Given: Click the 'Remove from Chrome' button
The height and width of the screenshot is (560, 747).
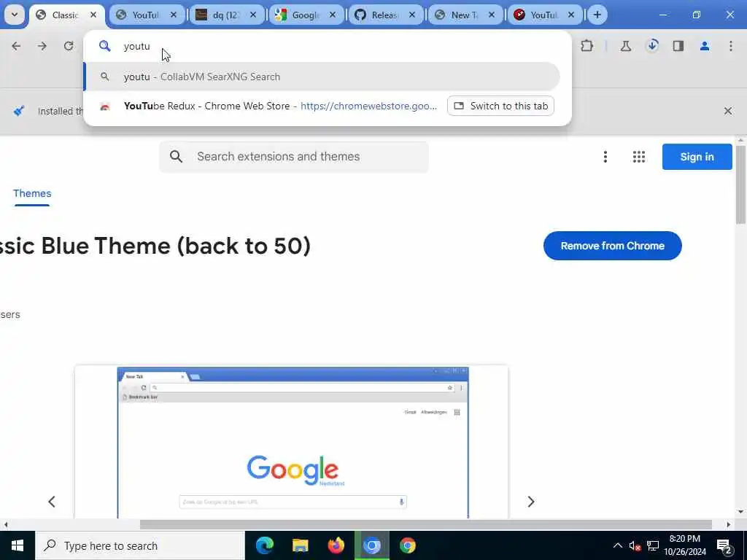Looking at the screenshot, I should point(612,246).
